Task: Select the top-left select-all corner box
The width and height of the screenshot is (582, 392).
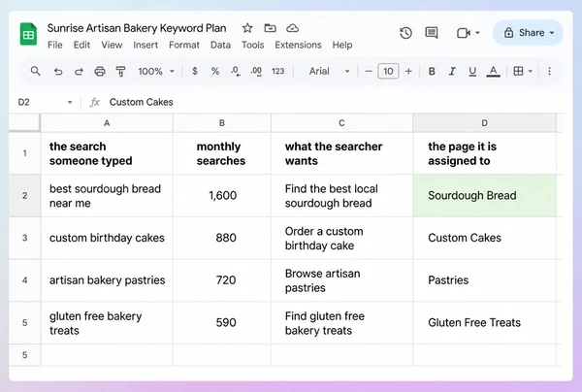Action: (24, 123)
